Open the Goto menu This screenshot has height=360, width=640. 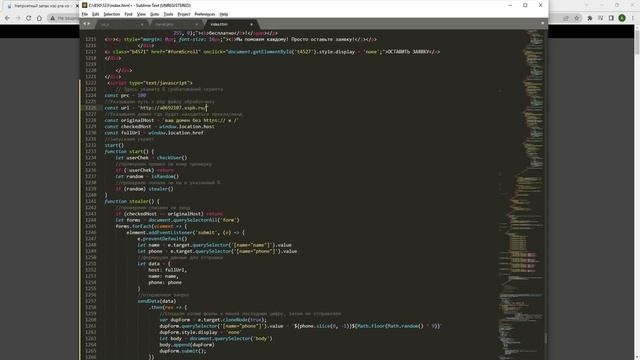[154, 14]
